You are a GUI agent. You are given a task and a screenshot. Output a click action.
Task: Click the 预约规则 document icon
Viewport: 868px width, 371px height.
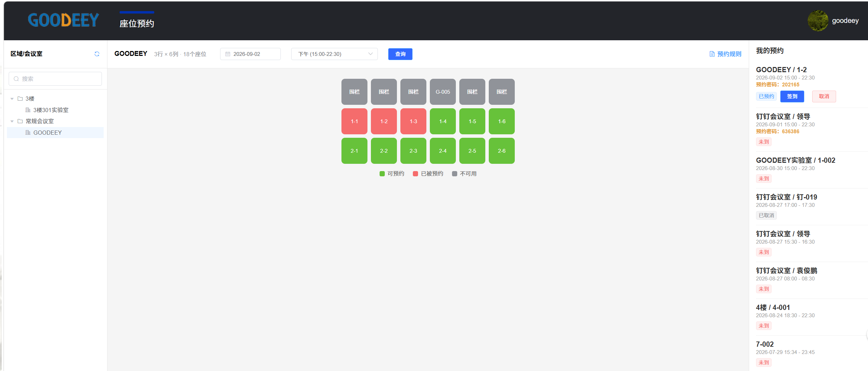point(712,54)
